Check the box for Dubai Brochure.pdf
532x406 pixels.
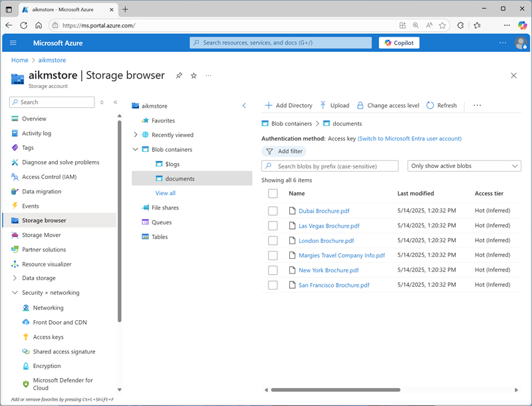(273, 211)
